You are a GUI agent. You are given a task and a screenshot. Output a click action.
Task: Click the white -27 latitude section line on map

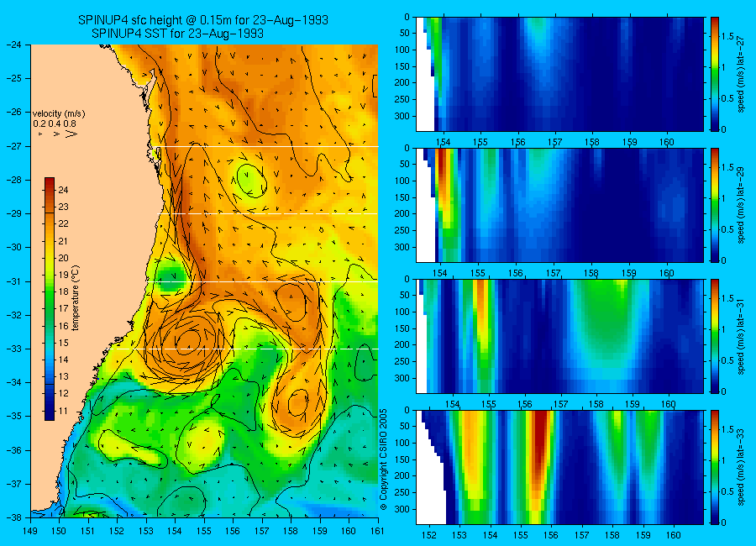(x=267, y=146)
